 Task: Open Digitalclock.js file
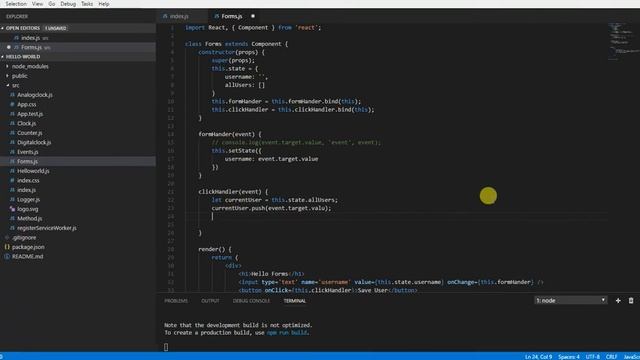(34, 142)
